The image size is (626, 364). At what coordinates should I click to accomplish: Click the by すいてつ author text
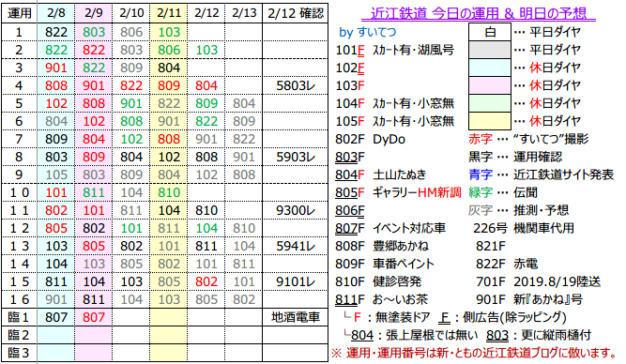tap(367, 32)
